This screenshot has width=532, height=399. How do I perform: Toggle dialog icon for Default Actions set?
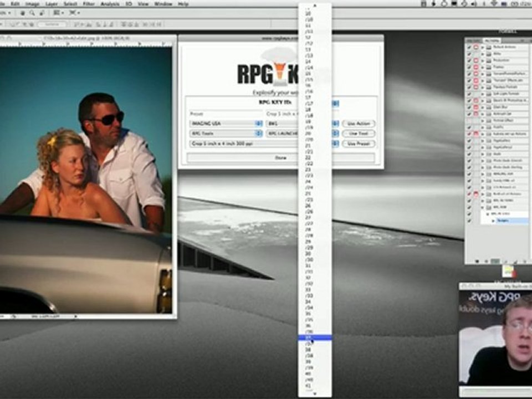(x=475, y=47)
